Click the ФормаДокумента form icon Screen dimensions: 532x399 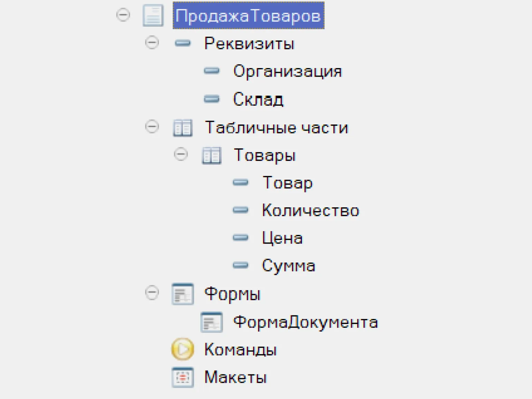point(211,322)
